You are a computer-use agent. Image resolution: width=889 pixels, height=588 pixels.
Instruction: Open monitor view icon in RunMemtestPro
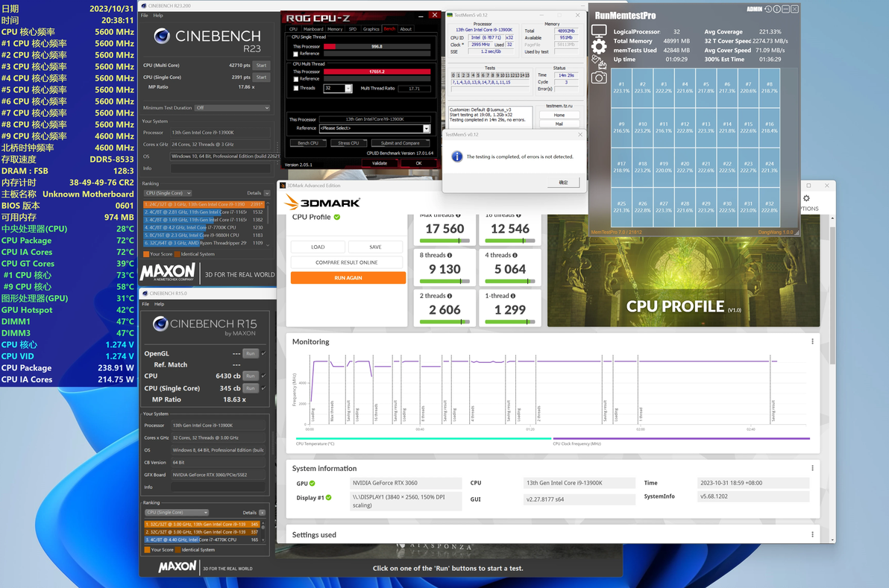[599, 31]
